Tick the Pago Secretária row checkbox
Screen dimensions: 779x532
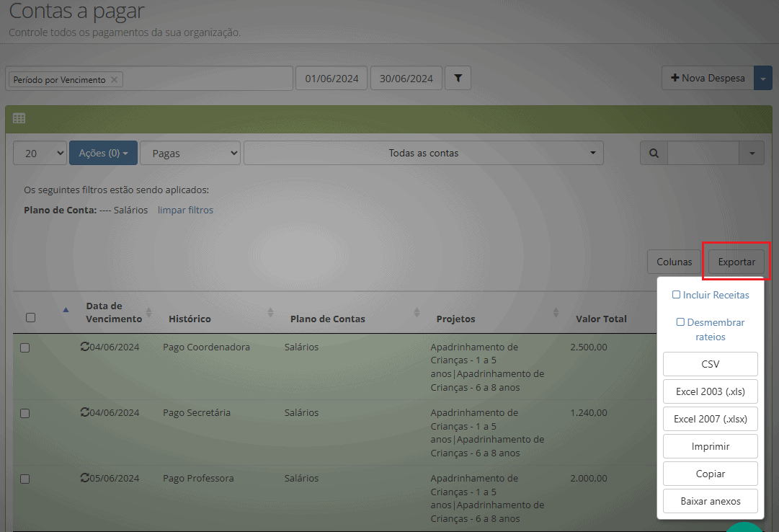(x=25, y=414)
